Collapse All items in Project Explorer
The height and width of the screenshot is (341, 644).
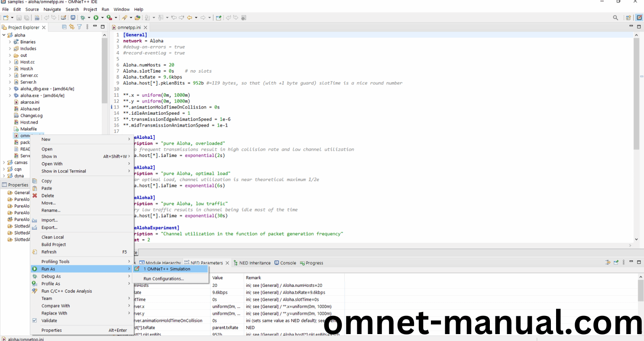pos(64,27)
